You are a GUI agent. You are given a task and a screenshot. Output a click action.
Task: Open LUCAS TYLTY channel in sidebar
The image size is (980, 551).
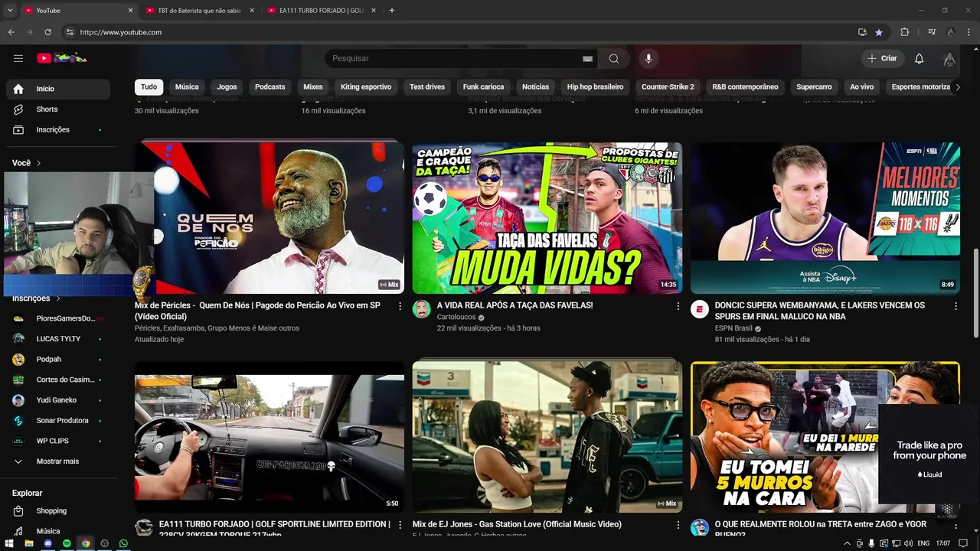(58, 339)
